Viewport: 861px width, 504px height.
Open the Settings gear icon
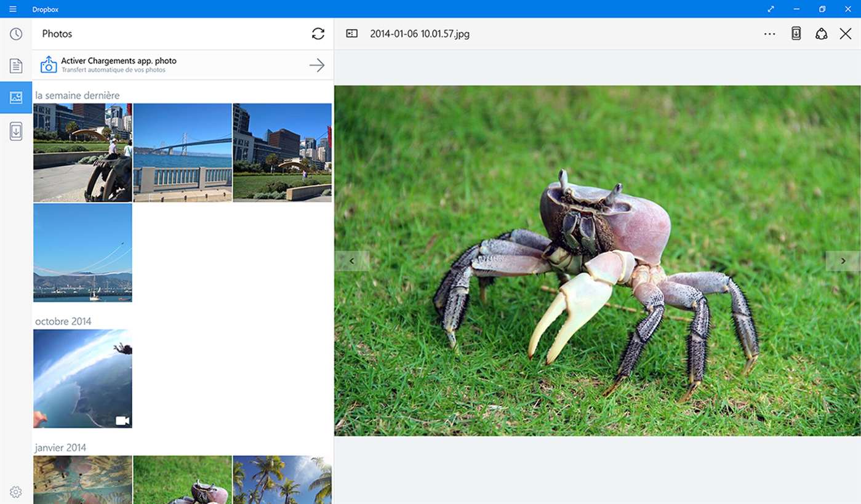[16, 492]
